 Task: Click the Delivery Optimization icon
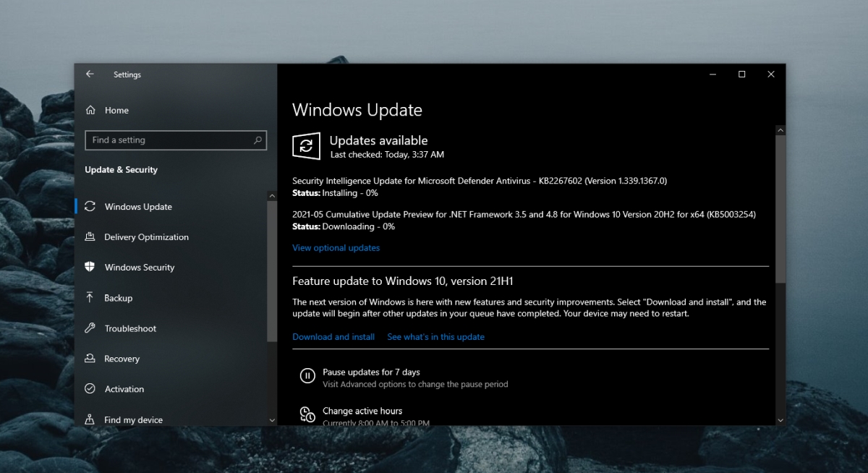[x=90, y=236]
